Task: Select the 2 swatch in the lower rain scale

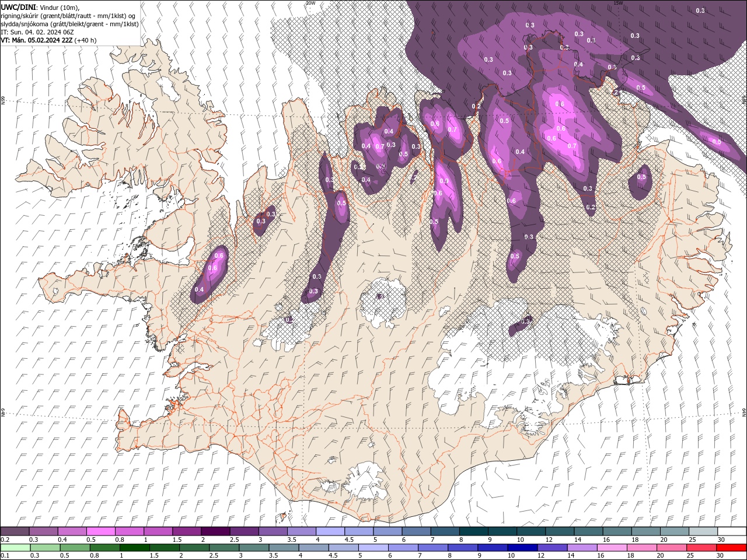Action: pyautogui.click(x=194, y=548)
